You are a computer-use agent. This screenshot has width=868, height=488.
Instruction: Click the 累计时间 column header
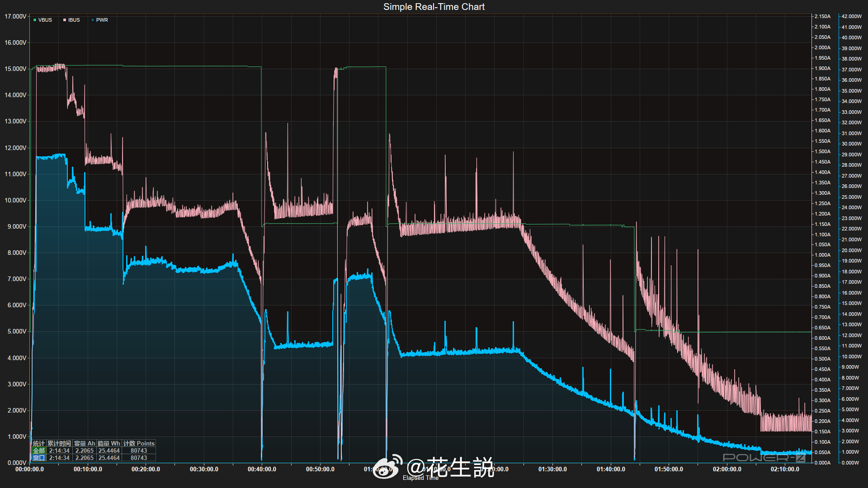pyautogui.click(x=59, y=443)
